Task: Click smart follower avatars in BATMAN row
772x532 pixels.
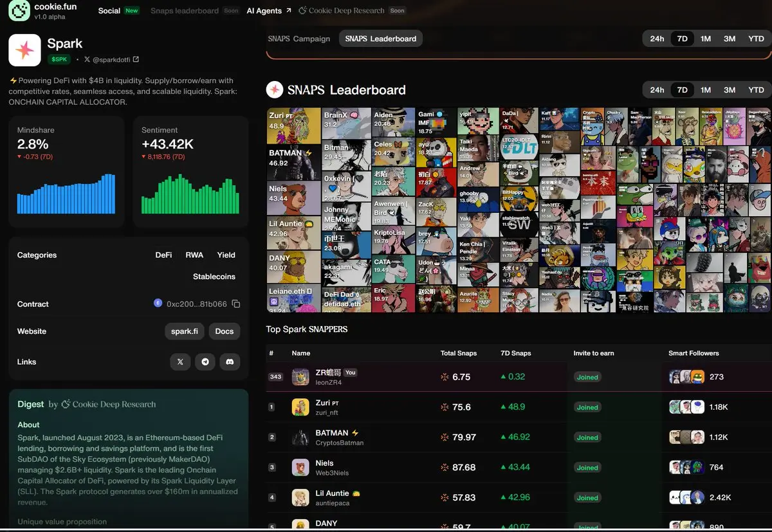Action: (686, 437)
